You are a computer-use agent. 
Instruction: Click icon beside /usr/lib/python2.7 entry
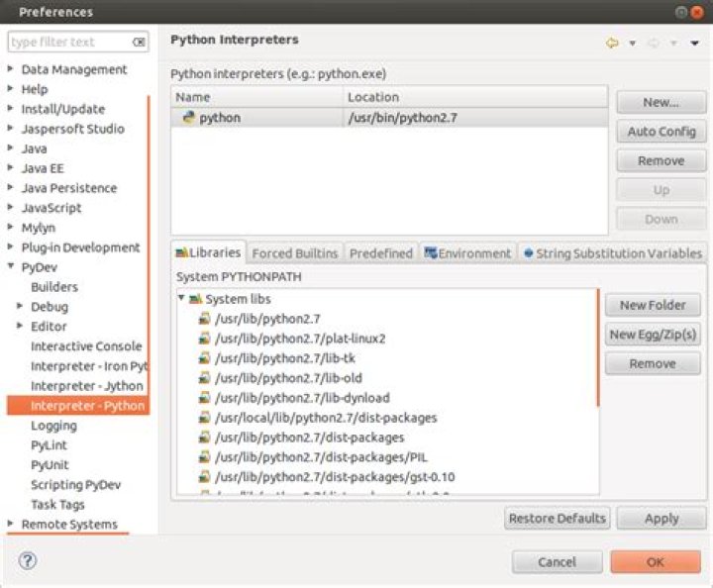click(204, 319)
